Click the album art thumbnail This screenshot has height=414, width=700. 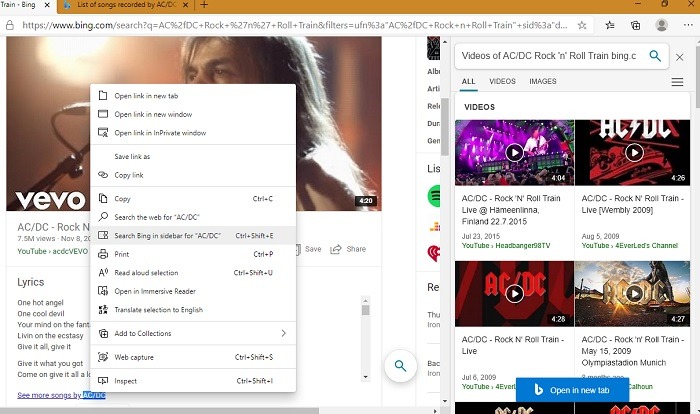click(433, 48)
